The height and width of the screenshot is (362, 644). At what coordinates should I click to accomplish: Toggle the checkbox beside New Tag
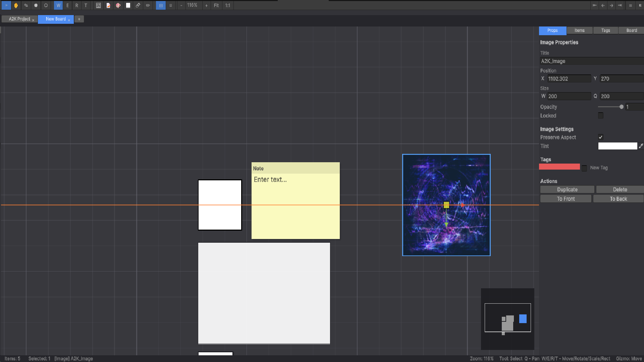584,168
